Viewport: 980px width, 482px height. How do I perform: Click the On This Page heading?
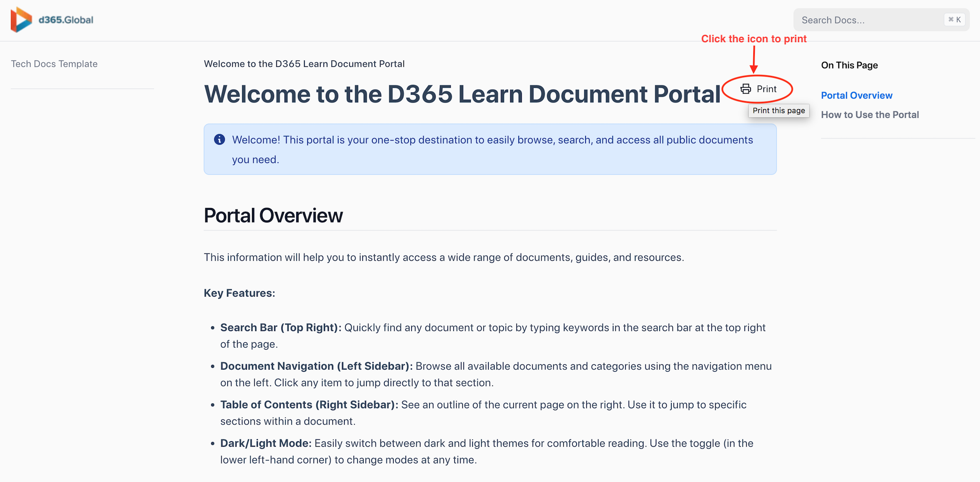point(849,65)
